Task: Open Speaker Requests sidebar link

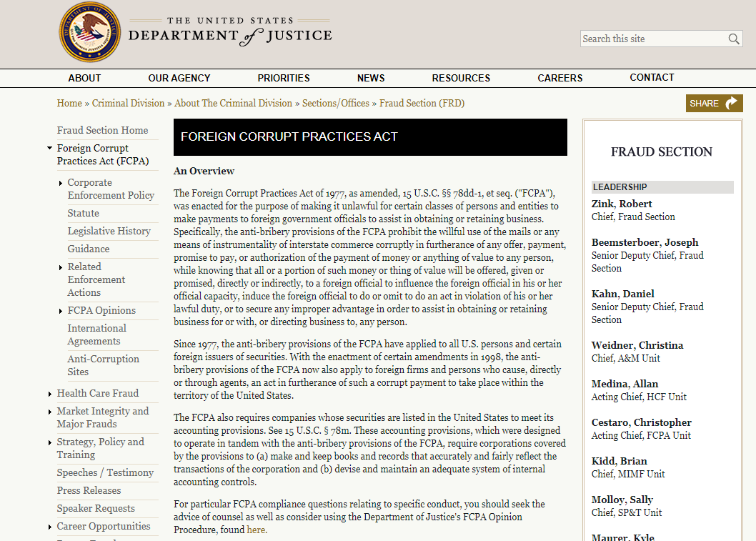Action: pyautogui.click(x=96, y=508)
